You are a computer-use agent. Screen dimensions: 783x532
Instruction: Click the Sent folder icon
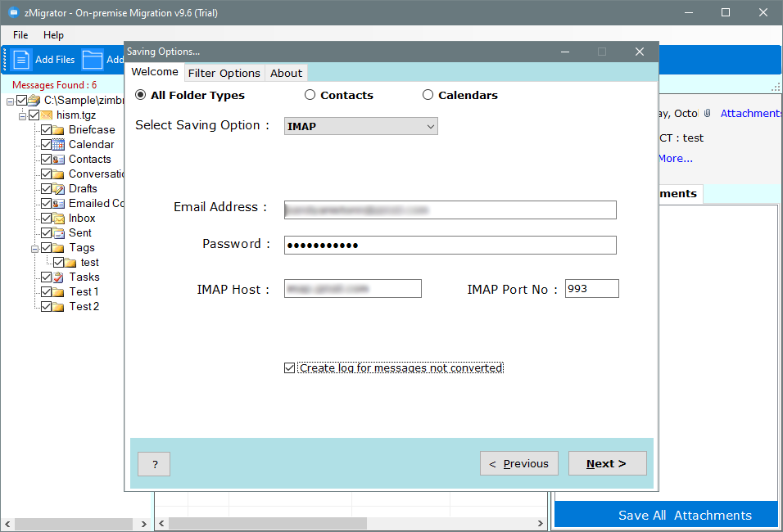coord(59,233)
